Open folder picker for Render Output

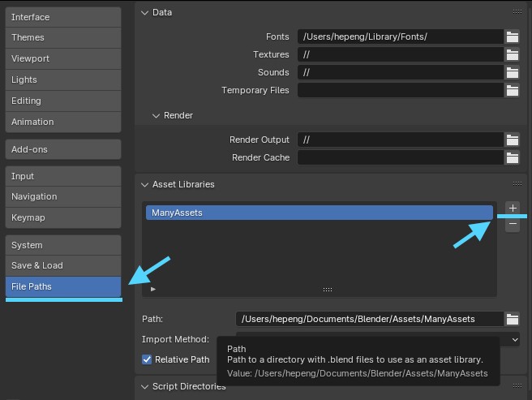point(512,140)
